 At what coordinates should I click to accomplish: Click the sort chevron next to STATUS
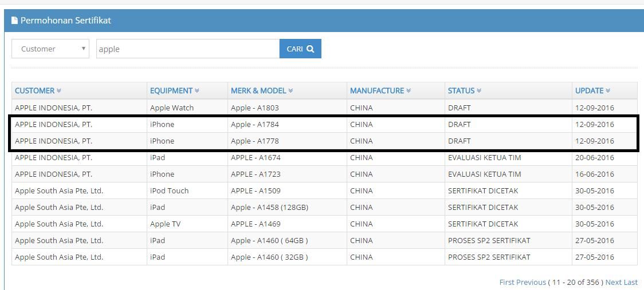[x=479, y=91]
